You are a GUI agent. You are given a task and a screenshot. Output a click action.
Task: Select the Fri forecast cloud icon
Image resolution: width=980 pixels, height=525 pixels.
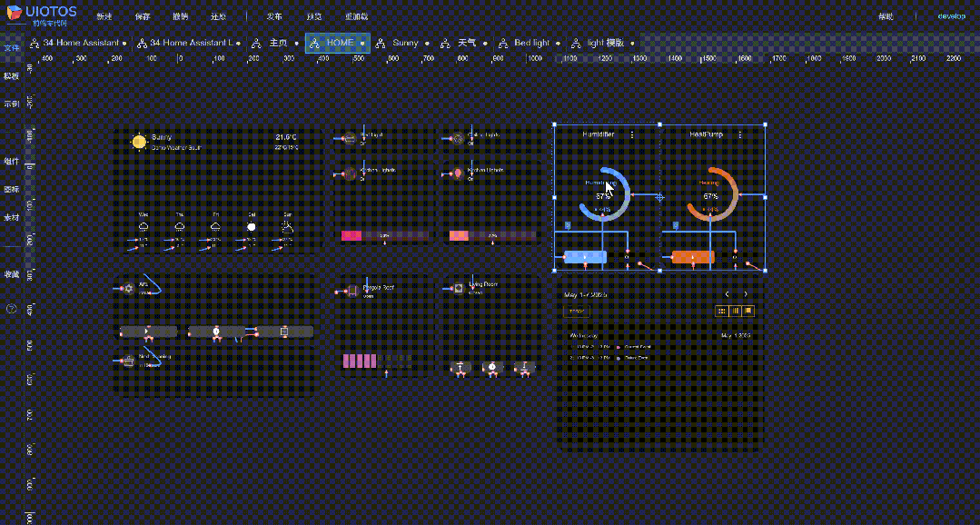coord(215,227)
